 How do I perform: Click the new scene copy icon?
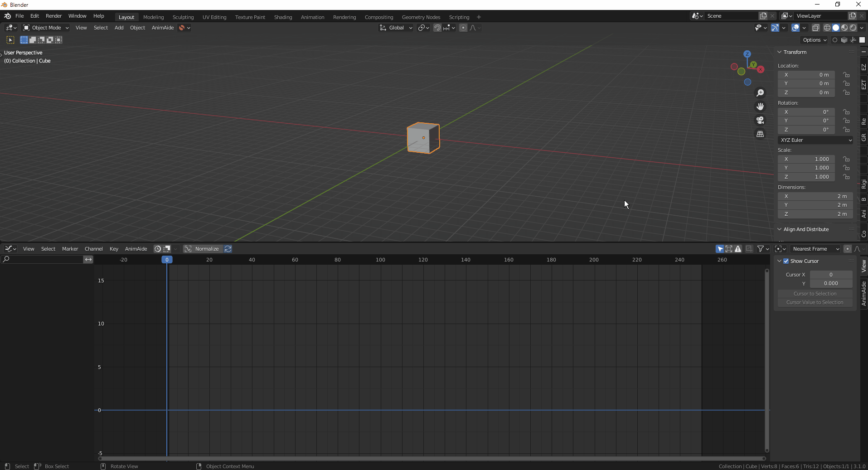tap(763, 16)
